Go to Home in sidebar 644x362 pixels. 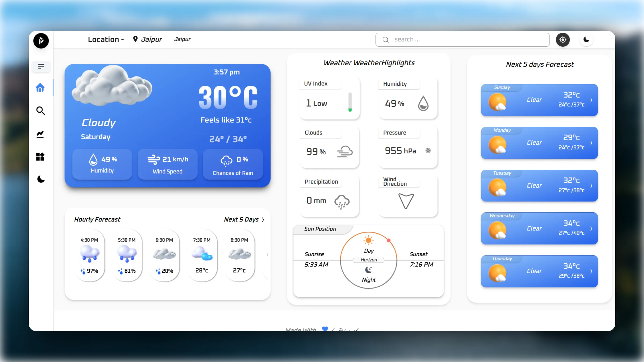[x=40, y=87]
